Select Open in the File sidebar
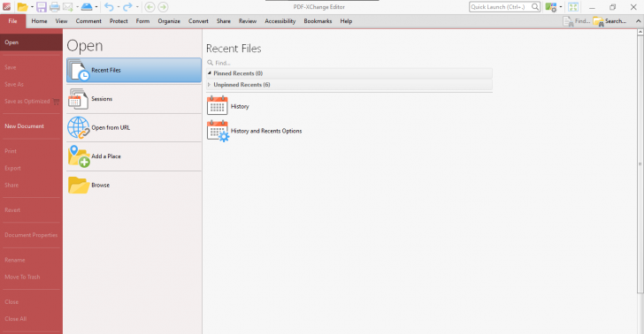The height and width of the screenshot is (334, 644). [31, 42]
